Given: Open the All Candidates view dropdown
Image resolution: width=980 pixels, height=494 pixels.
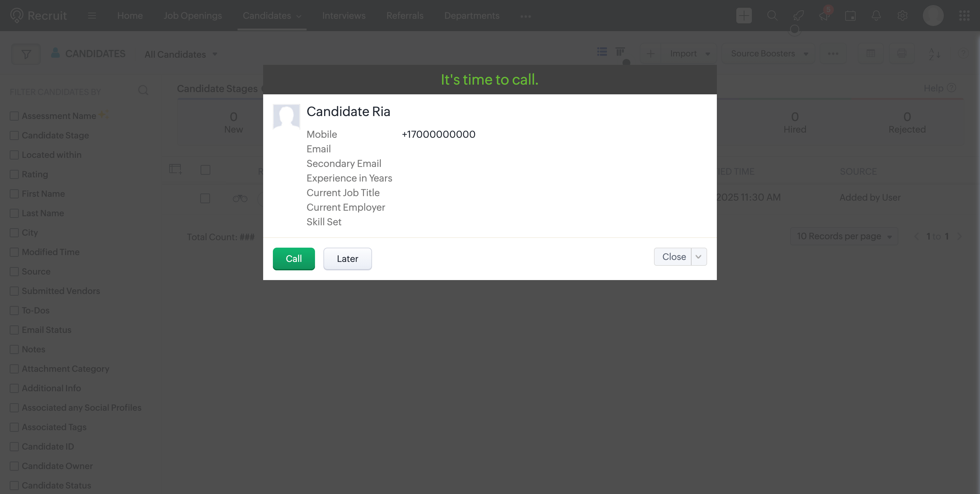Looking at the screenshot, I should pyautogui.click(x=181, y=54).
